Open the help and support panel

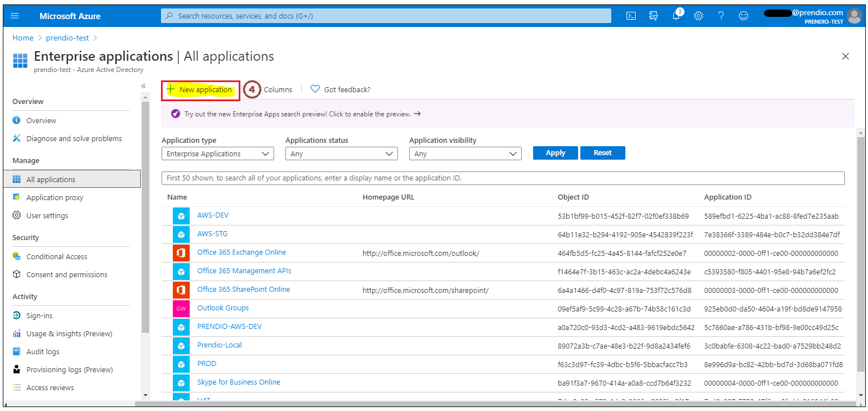pyautogui.click(x=721, y=16)
